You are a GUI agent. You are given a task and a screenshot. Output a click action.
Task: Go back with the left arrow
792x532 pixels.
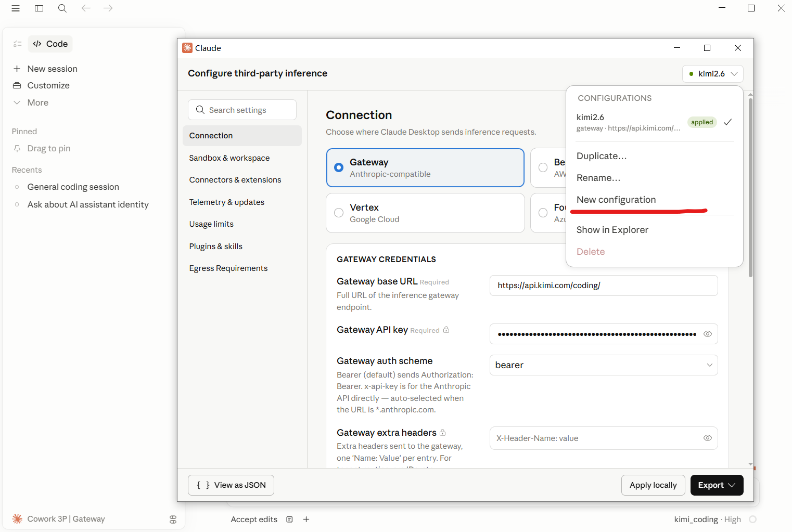[x=86, y=8]
